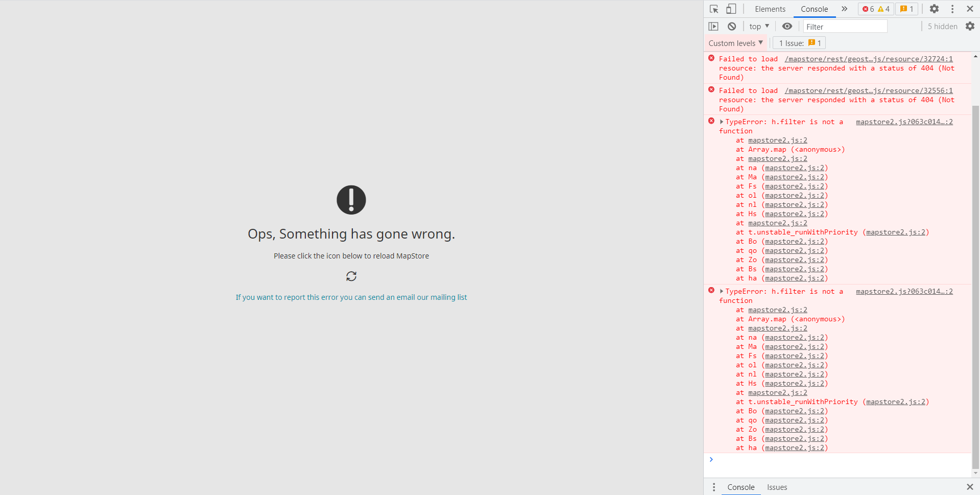Show the console sidebar

point(713,27)
